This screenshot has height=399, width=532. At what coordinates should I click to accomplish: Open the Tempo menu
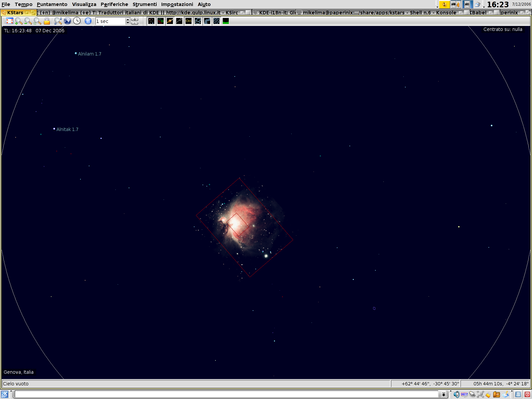coord(24,4)
